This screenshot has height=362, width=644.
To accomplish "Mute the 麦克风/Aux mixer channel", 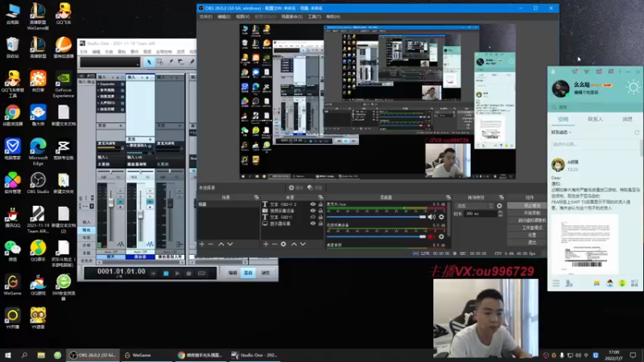I will click(x=431, y=216).
